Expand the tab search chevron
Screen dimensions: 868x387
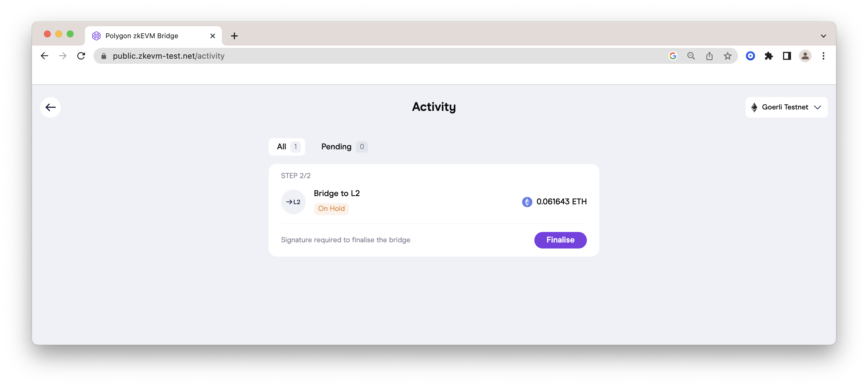tap(823, 36)
